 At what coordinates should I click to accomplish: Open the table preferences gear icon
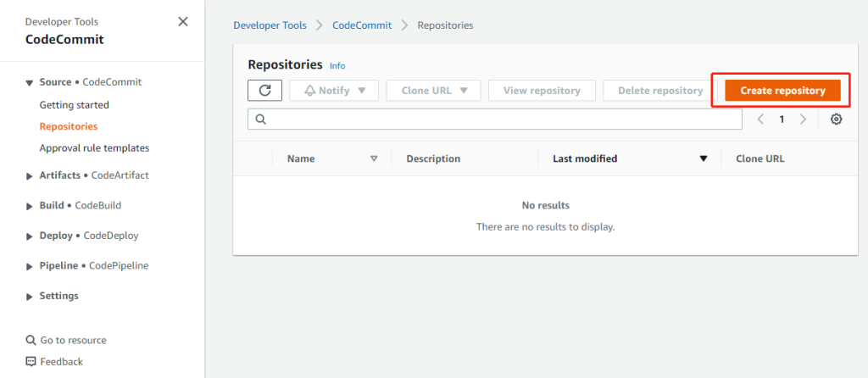[x=836, y=120]
